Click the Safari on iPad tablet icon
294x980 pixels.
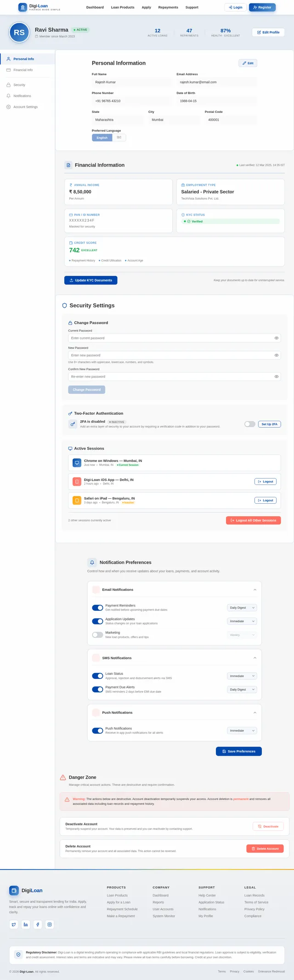[77, 500]
